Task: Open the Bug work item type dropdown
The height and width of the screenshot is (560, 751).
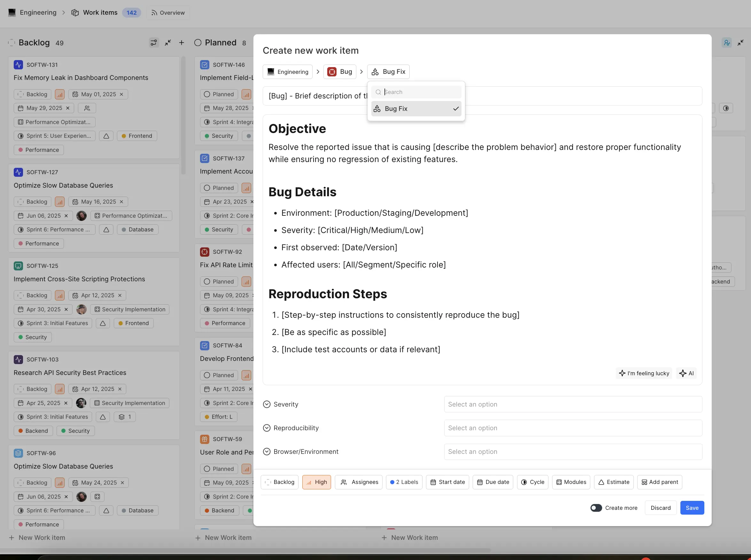Action: click(340, 72)
